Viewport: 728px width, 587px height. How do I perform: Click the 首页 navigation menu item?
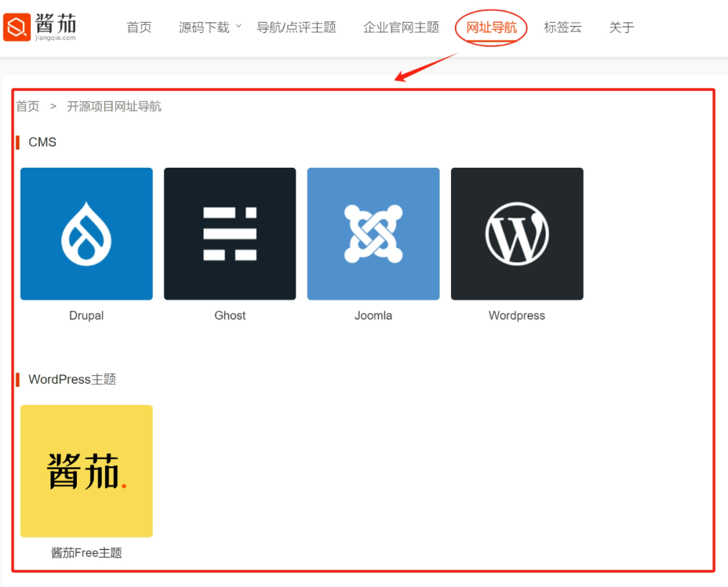140,28
